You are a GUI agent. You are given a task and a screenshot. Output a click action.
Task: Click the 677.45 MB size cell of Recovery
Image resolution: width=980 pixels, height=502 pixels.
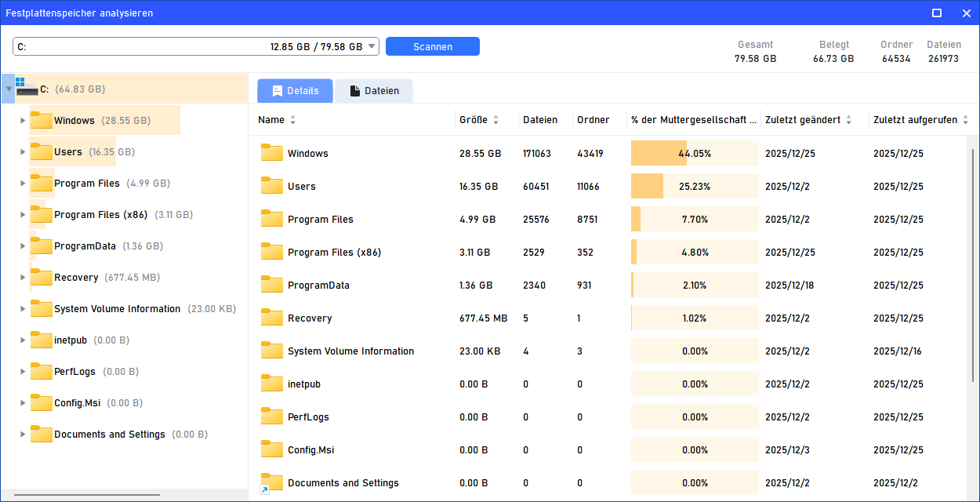click(483, 318)
